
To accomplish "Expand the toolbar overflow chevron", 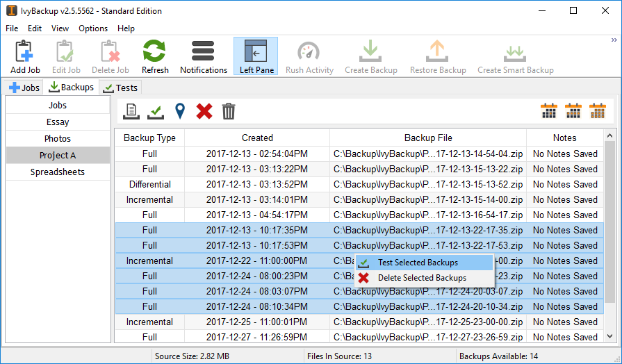I will tap(614, 40).
